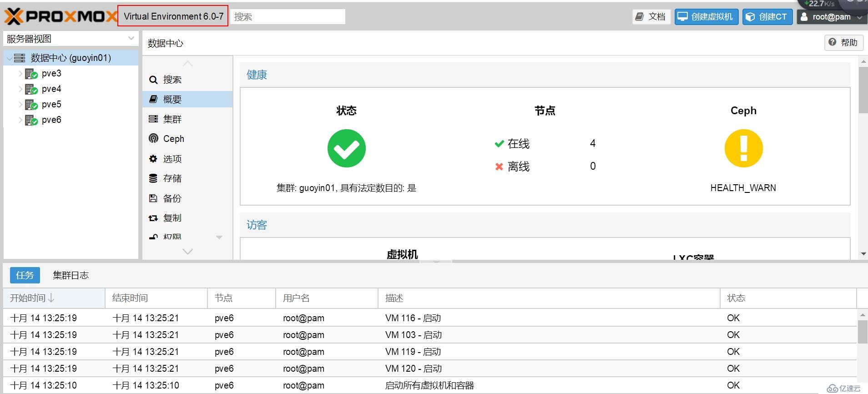Click the green online check icon
Screen dimensions: 868x394
pyautogui.click(x=499, y=144)
